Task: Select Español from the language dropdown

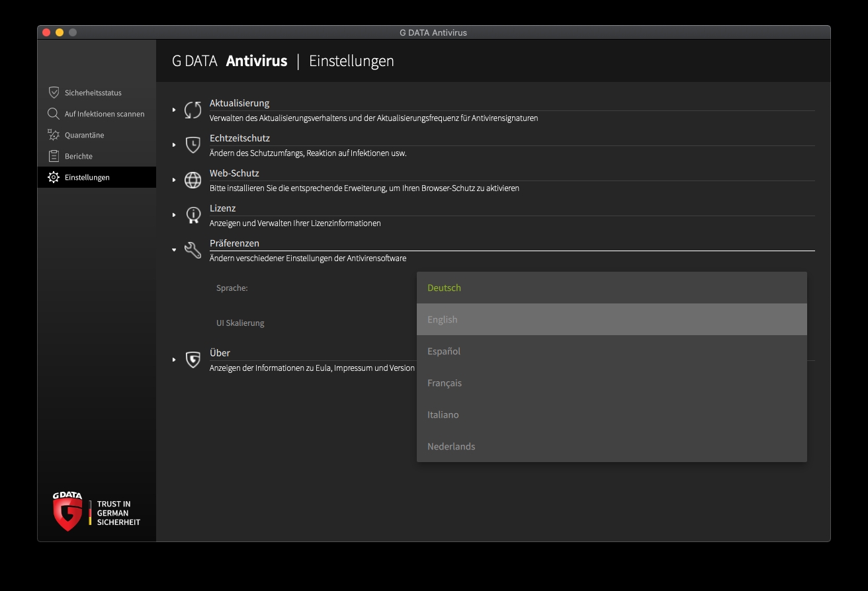Action: click(x=611, y=351)
